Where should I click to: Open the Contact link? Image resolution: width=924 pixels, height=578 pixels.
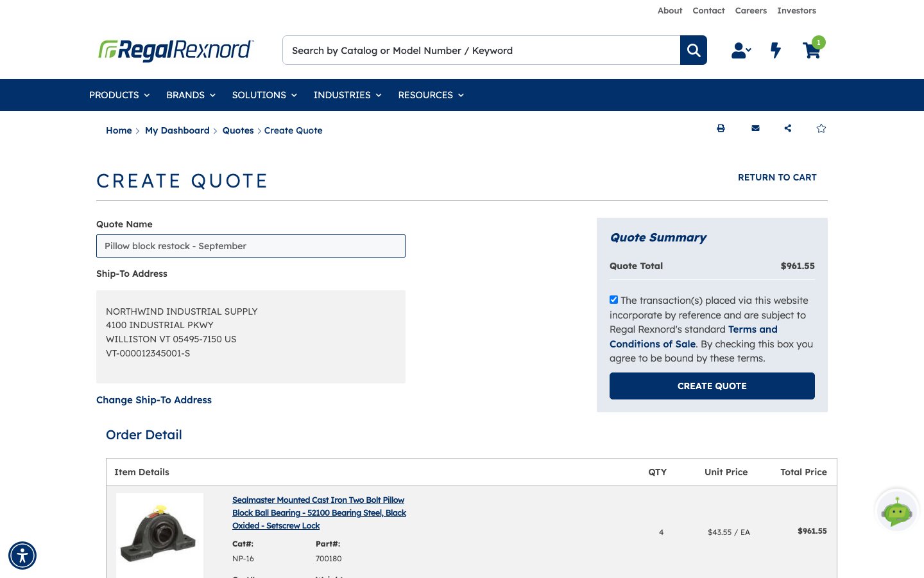(x=708, y=10)
